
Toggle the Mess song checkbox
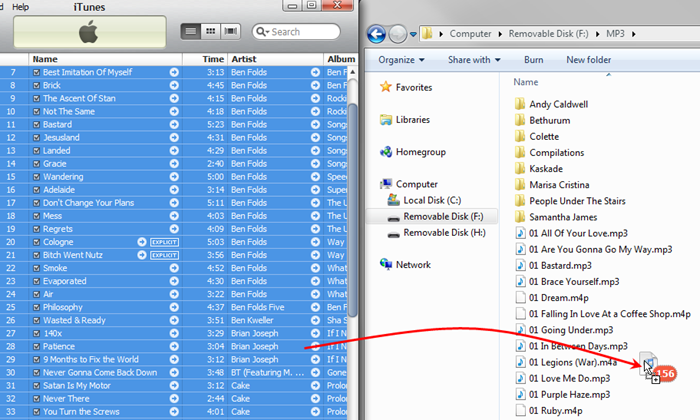point(37,216)
